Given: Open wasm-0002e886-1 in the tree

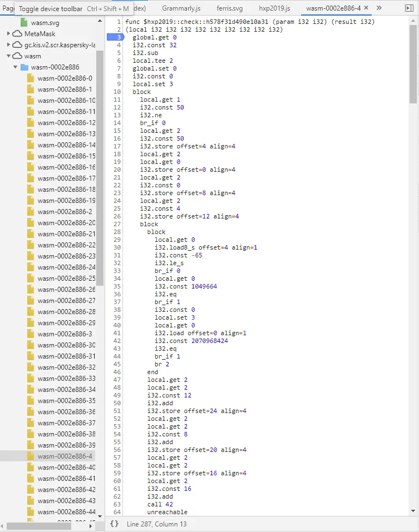Looking at the screenshot, I should click(65, 90).
